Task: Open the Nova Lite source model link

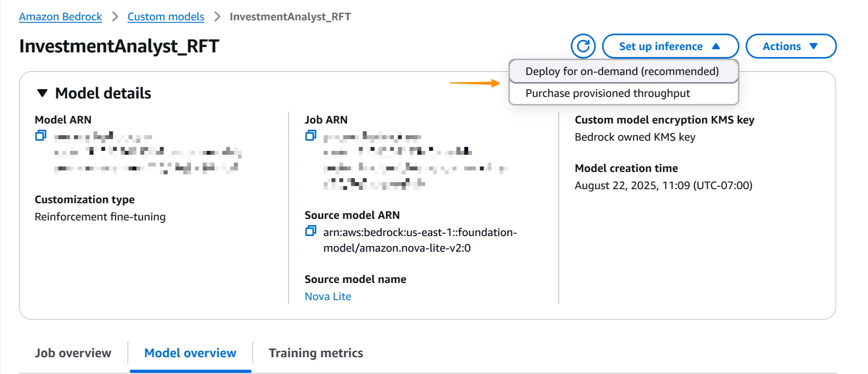Action: click(x=328, y=297)
